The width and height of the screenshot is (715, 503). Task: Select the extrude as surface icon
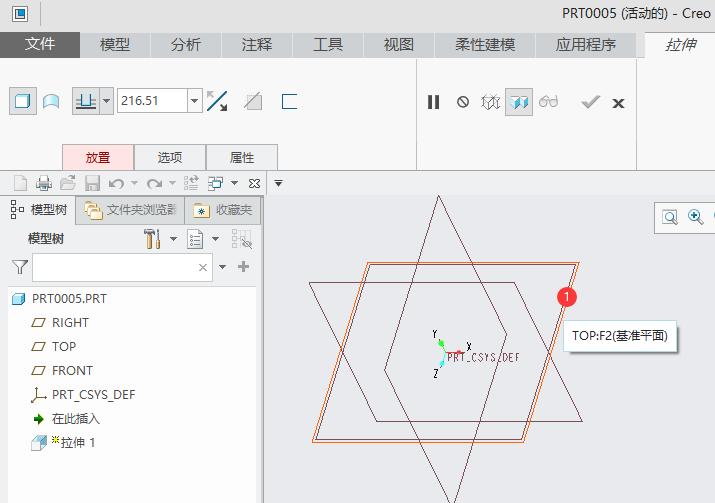tap(51, 101)
